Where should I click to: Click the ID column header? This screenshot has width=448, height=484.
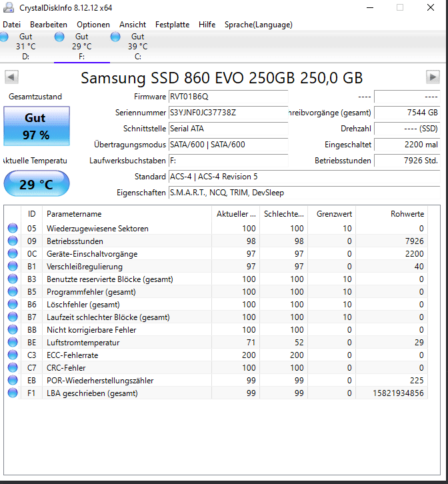click(32, 214)
